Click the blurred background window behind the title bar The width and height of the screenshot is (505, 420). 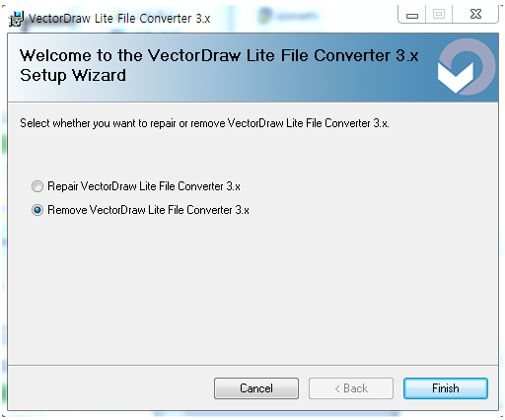pyautogui.click(x=289, y=16)
